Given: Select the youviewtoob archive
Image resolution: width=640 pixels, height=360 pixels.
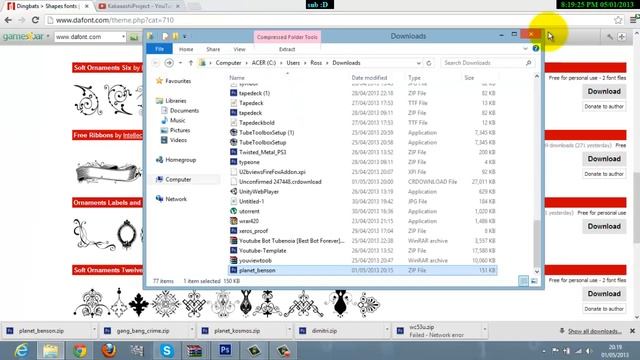Looking at the screenshot, I should pos(255,260).
